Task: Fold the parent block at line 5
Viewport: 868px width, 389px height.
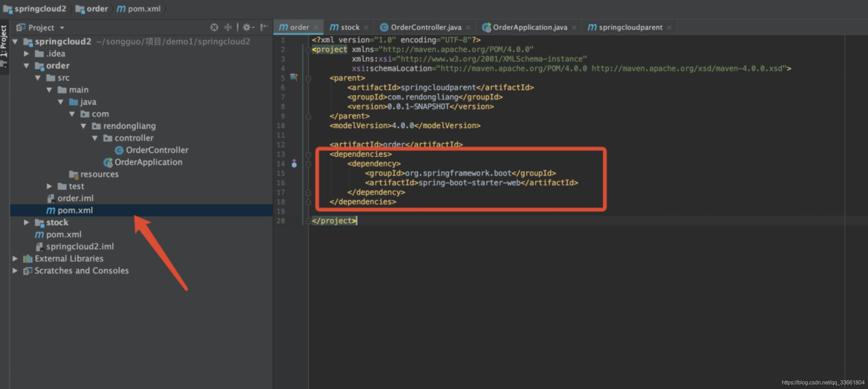Action: pyautogui.click(x=308, y=78)
